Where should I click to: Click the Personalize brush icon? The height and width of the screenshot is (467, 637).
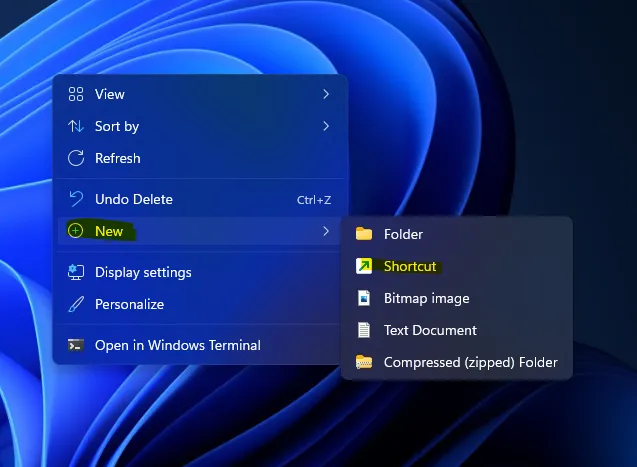coord(76,304)
